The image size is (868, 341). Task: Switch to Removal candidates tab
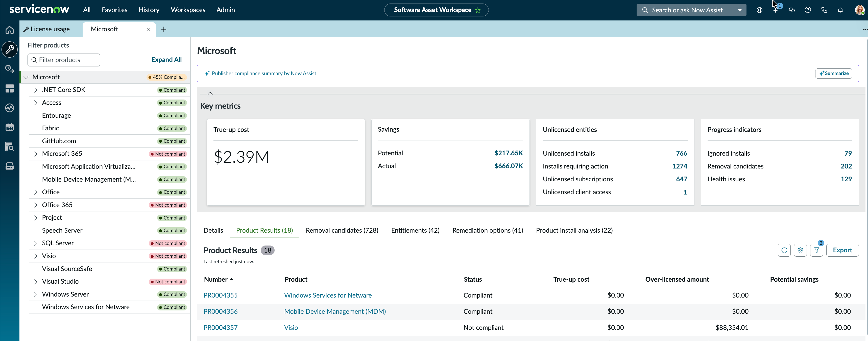(342, 230)
